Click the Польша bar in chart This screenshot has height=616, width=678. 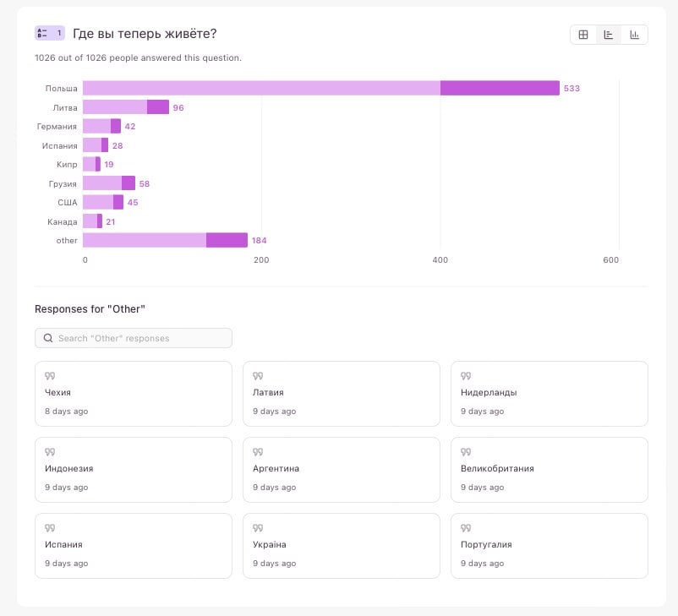point(321,88)
